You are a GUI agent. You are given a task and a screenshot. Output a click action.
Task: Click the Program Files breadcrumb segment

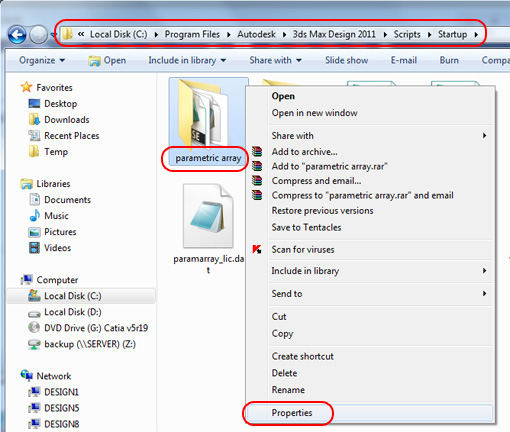[x=192, y=34]
